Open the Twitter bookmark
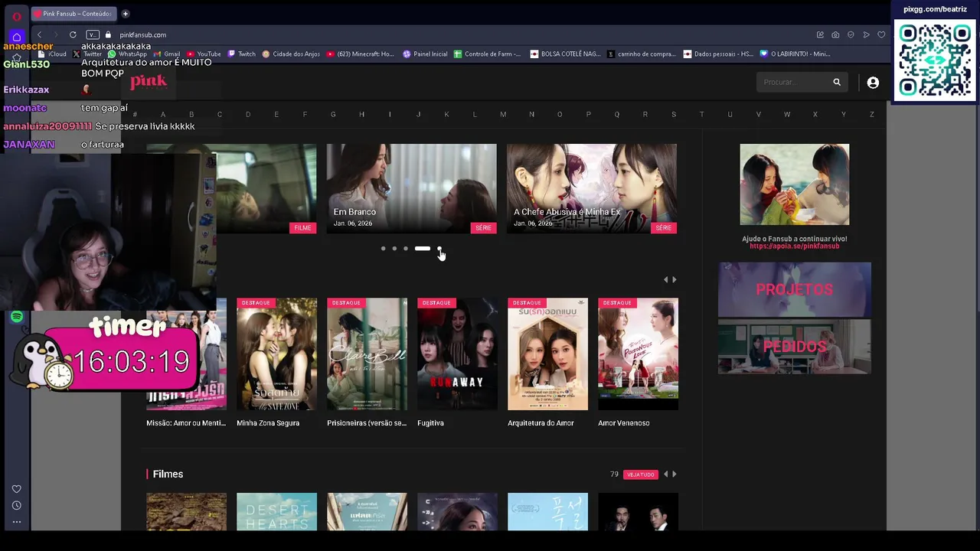Screen dimensions: 980x551 pos(87,54)
